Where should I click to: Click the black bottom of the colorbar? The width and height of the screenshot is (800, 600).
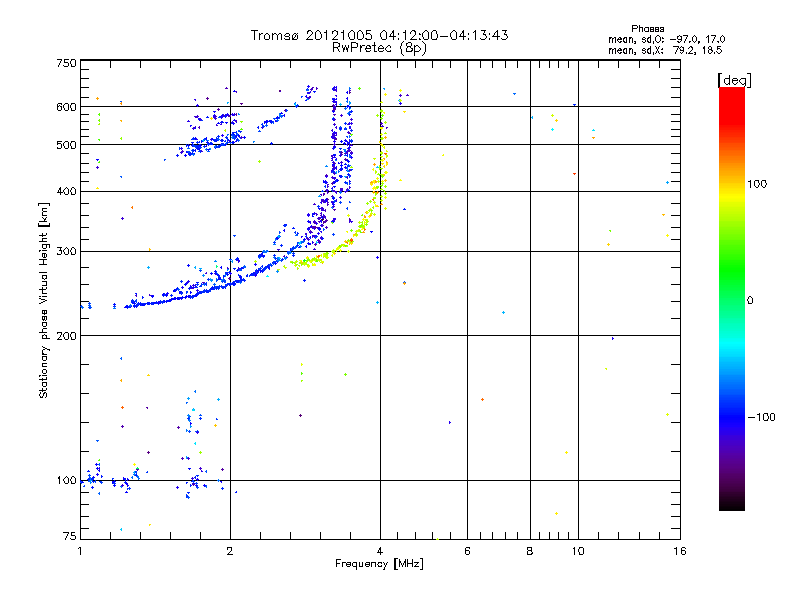coord(732,503)
